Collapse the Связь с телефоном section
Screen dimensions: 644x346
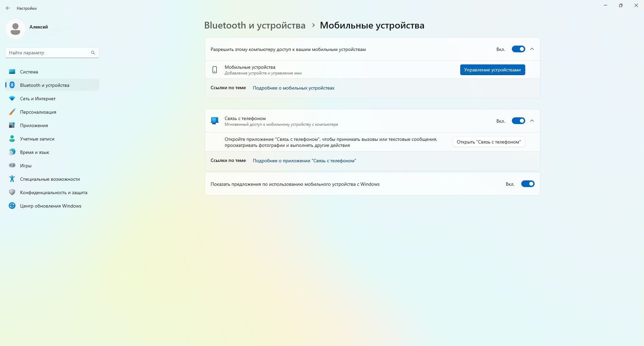532,121
